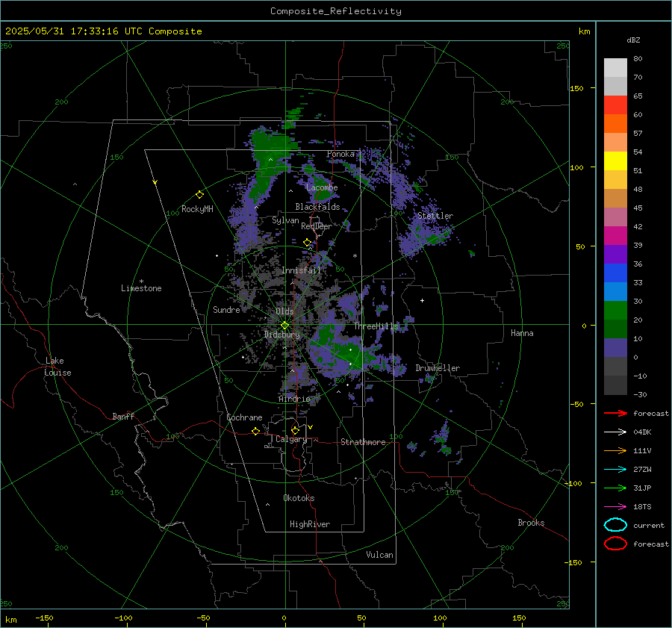The image size is (672, 628).
Task: Click the Blackfalds label
Action: tap(317, 207)
